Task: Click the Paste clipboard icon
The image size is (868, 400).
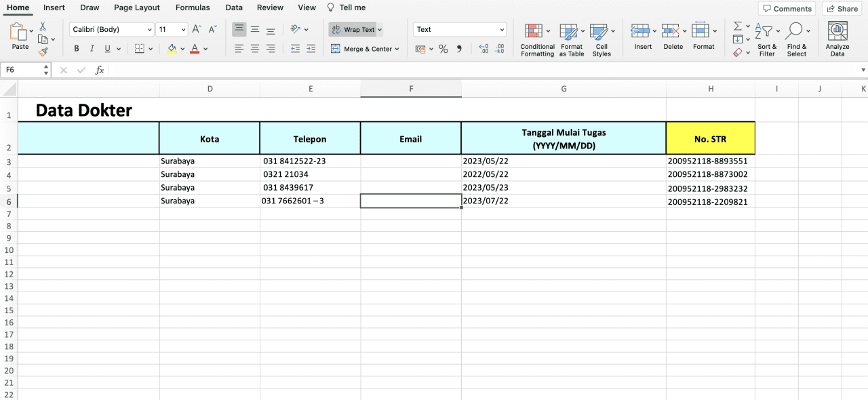Action: point(18,31)
